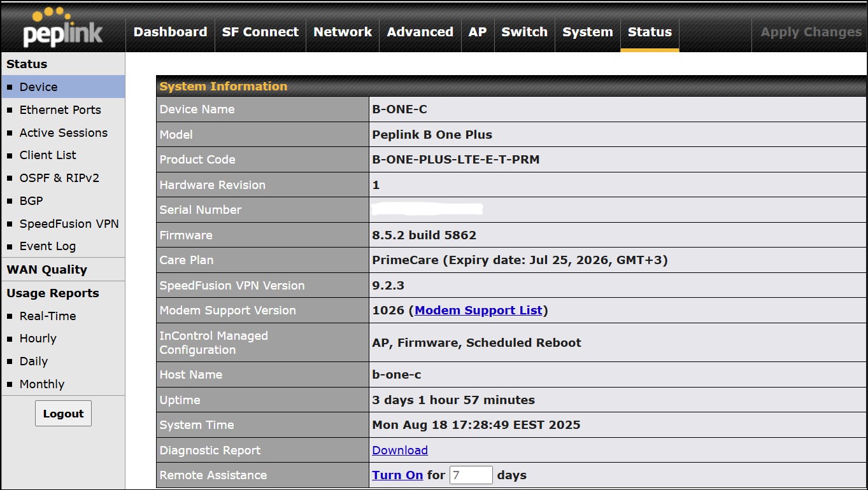This screenshot has width=868, height=490.
Task: Select the Status tab
Action: point(650,32)
